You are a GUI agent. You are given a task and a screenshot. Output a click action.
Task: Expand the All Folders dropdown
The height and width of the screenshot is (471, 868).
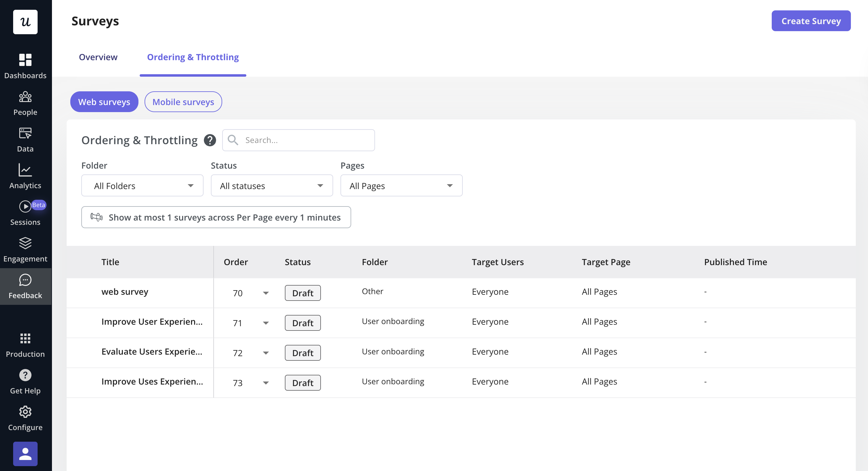(x=142, y=185)
